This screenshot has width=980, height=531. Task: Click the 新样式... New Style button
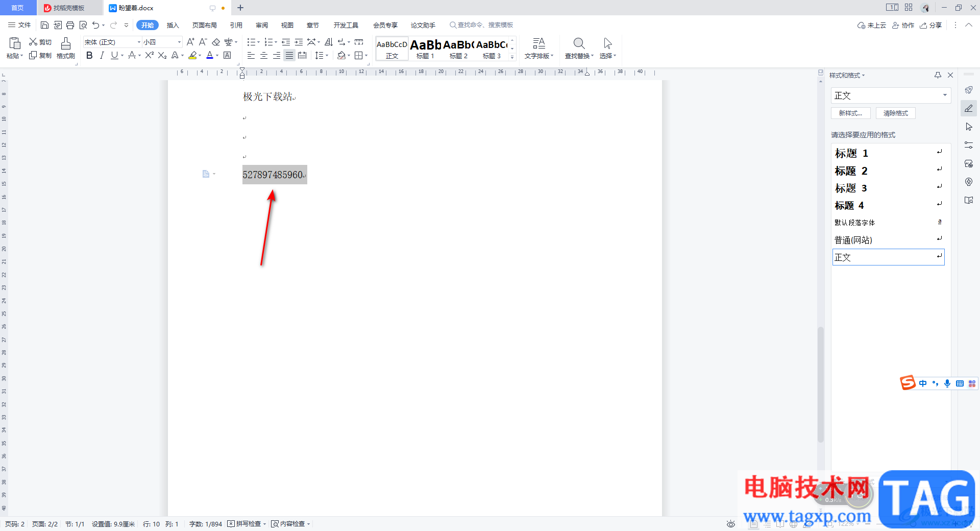(850, 113)
